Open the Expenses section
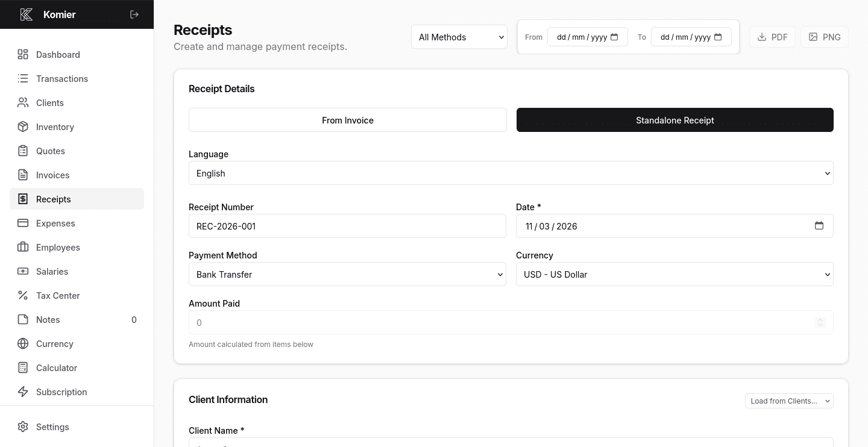Image resolution: width=868 pixels, height=447 pixels. tap(55, 223)
